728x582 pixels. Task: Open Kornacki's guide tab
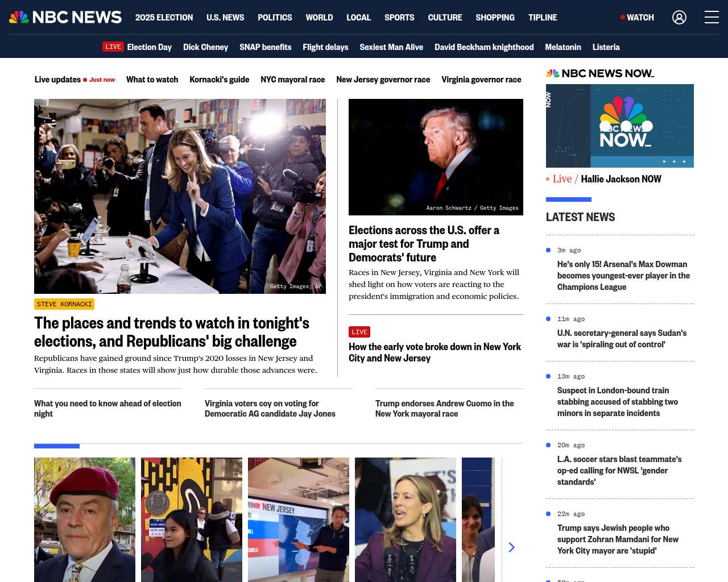[x=219, y=80]
